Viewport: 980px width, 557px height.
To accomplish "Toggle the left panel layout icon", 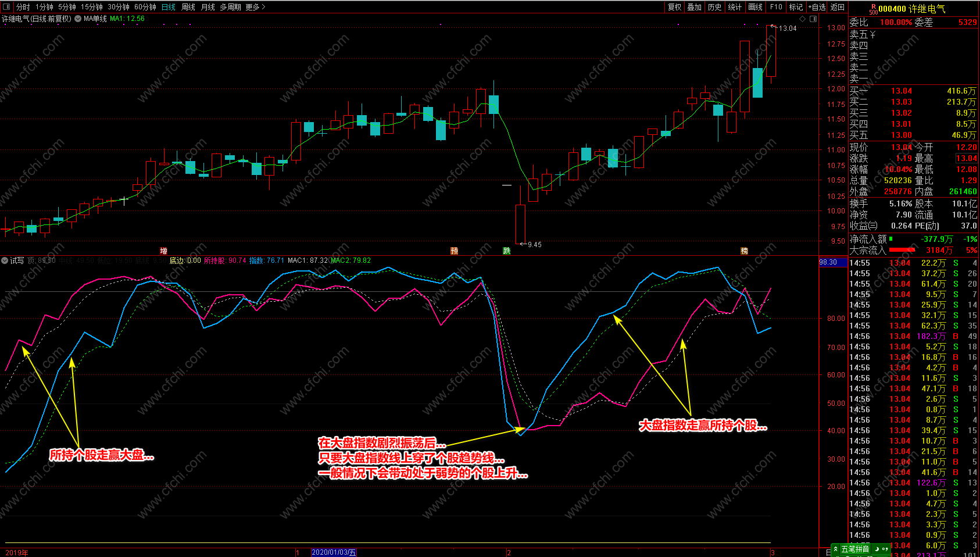I will 6,7.
